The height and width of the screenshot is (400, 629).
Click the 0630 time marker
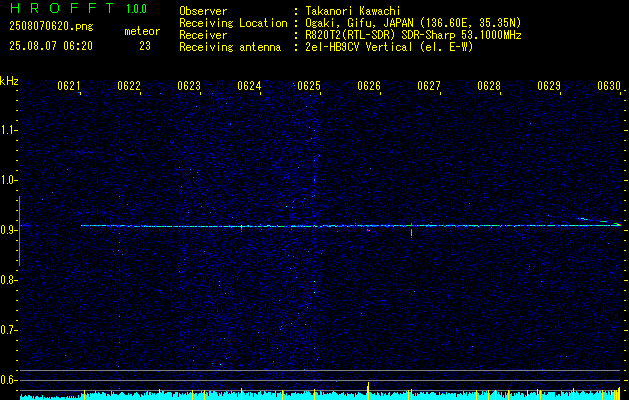pos(609,86)
